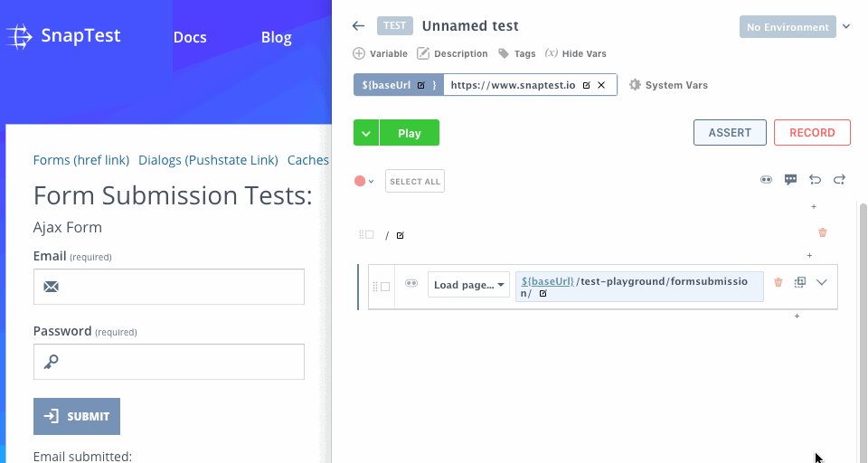Image resolution: width=868 pixels, height=463 pixels.
Task: Open Dialogs (Pushstate Link)
Action: [208, 160]
